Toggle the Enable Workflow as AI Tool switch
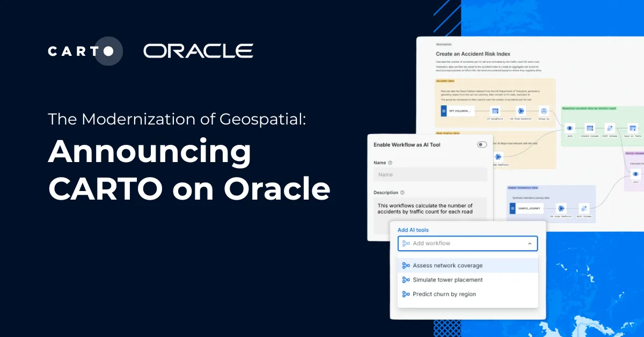Screen dimensions: 644x337 [x=481, y=144]
